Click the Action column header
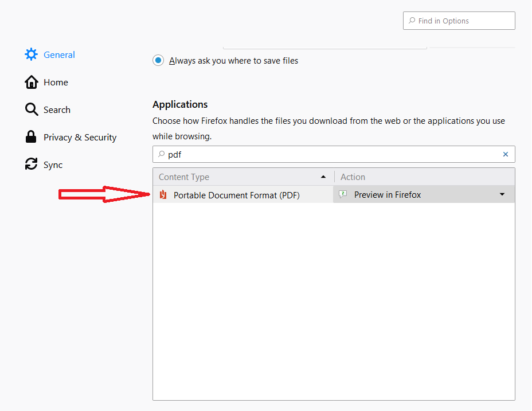Screen dimensions: 532x411 [424, 177]
